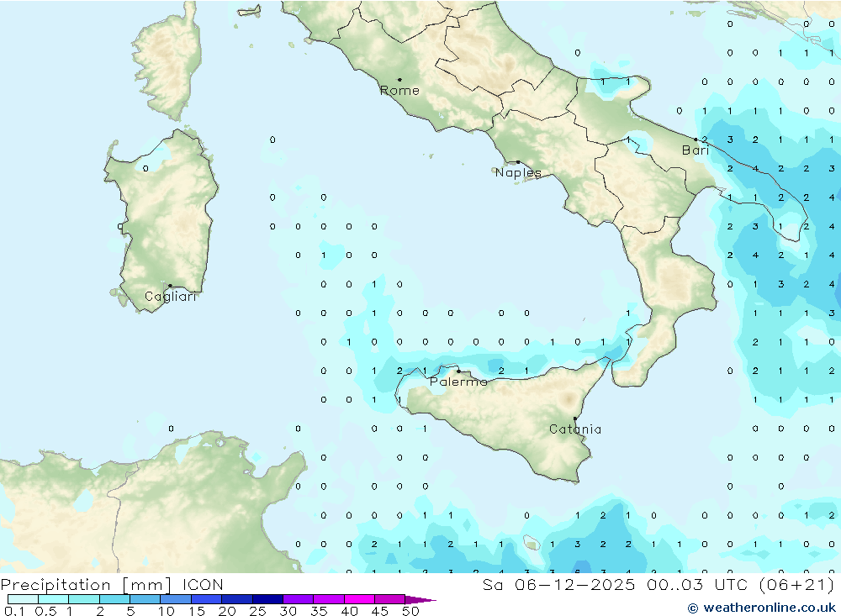The width and height of the screenshot is (841, 616).
Task: Click the 'Sa 06-12-2025' forecast date text
Action: [x=558, y=584]
